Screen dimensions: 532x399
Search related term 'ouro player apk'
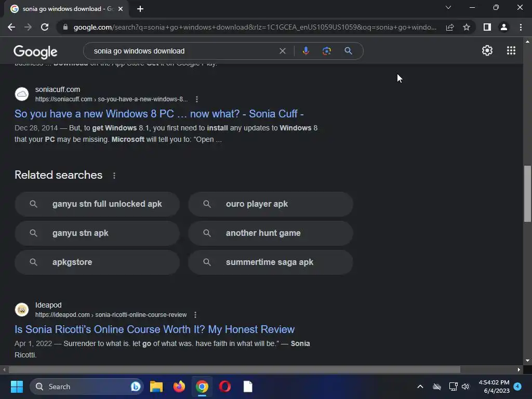click(270, 204)
